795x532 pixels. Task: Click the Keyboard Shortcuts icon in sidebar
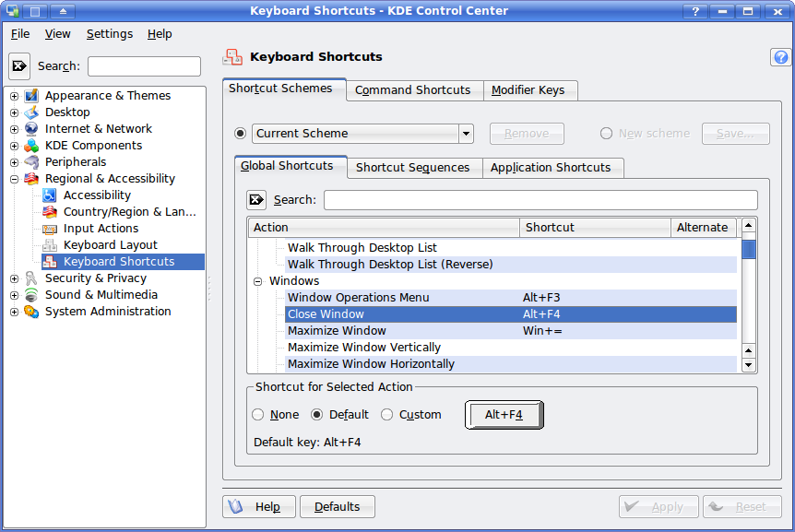[50, 262]
